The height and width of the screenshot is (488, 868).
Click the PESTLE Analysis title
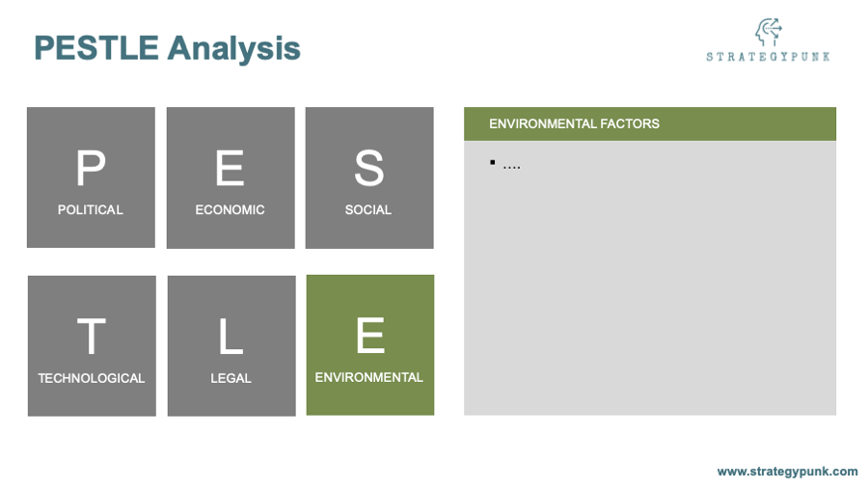(167, 48)
